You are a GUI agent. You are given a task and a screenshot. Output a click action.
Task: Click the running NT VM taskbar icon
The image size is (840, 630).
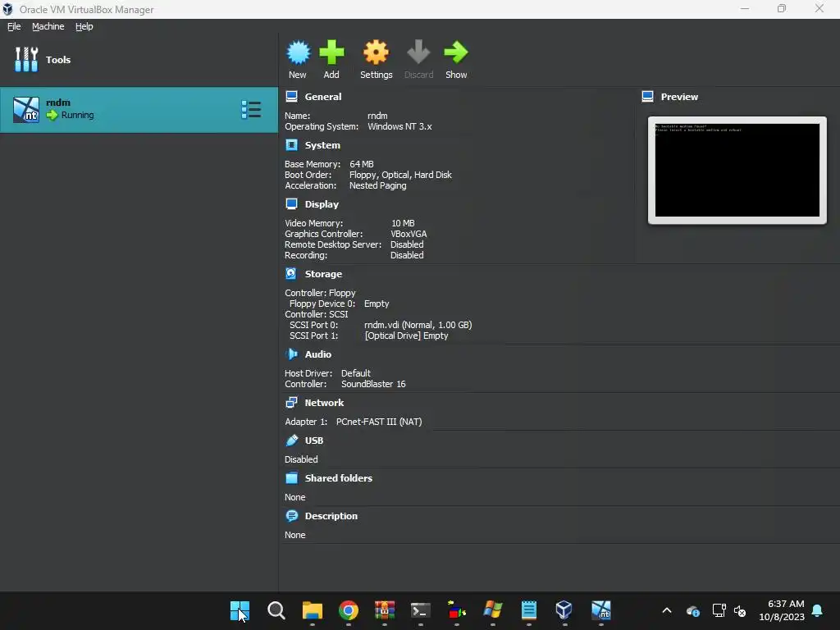(601, 610)
